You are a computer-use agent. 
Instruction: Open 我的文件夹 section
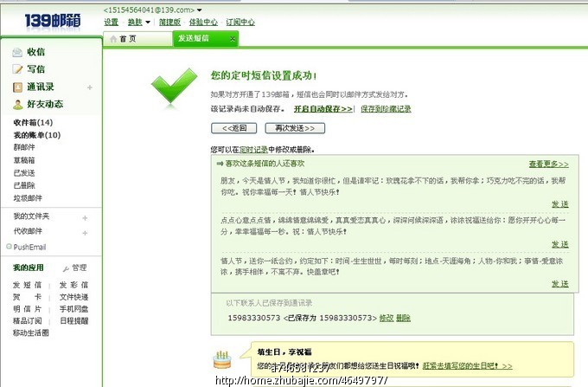[x=31, y=216]
